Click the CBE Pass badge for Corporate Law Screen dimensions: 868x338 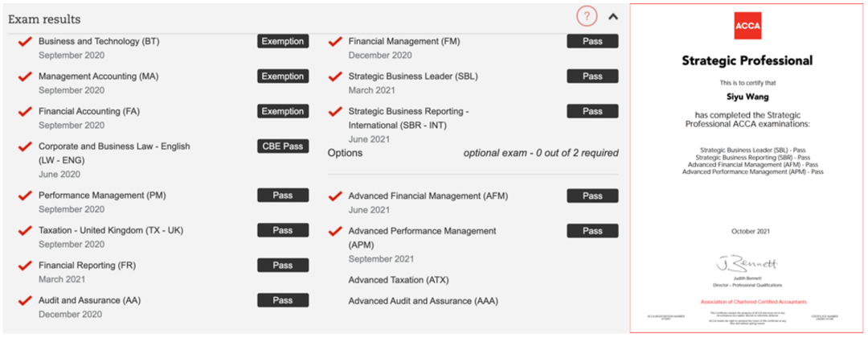pyautogui.click(x=283, y=146)
